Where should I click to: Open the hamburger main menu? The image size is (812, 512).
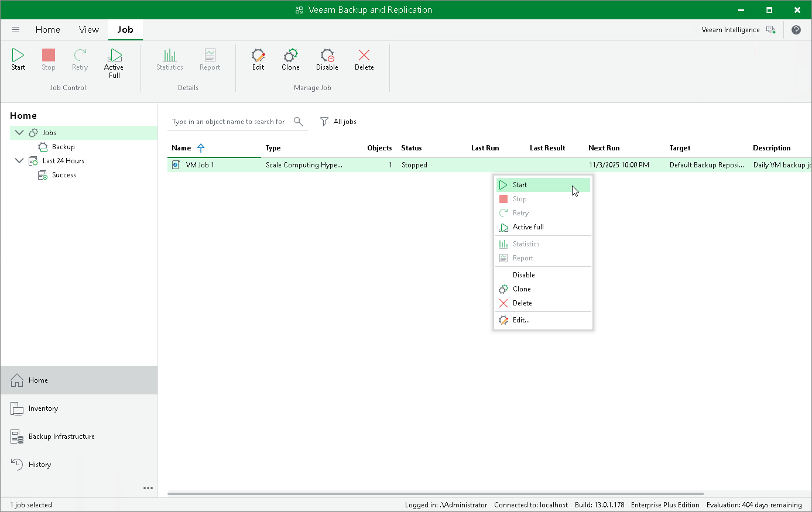tap(16, 30)
